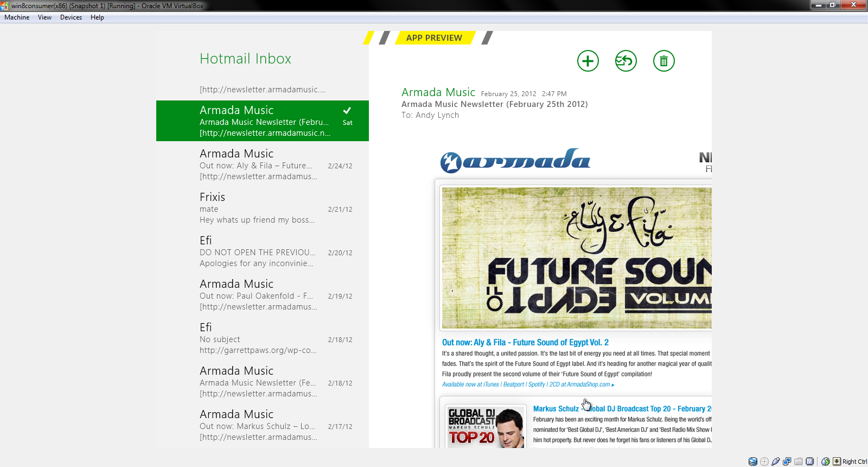The image size is (868, 467).
Task: Open Armada Music email dated 2/17/12
Action: 263,425
